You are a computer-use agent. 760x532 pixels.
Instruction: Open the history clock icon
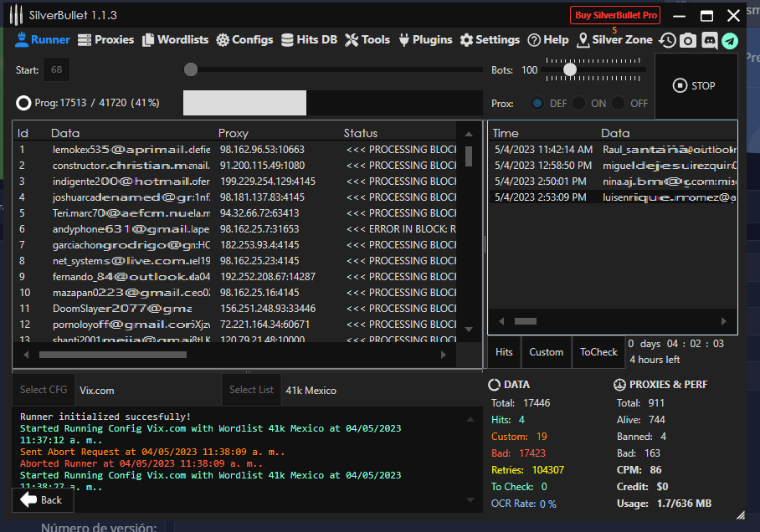(667, 40)
